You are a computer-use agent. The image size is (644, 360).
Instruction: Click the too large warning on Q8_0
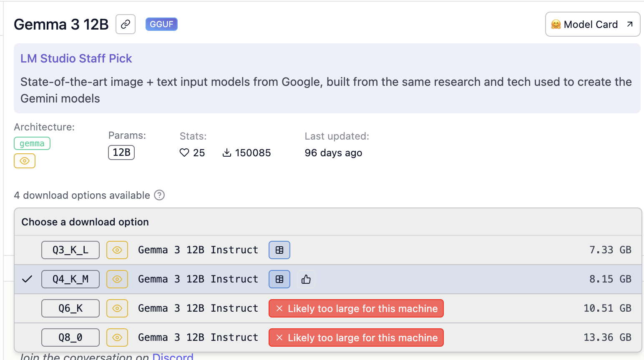(356, 337)
